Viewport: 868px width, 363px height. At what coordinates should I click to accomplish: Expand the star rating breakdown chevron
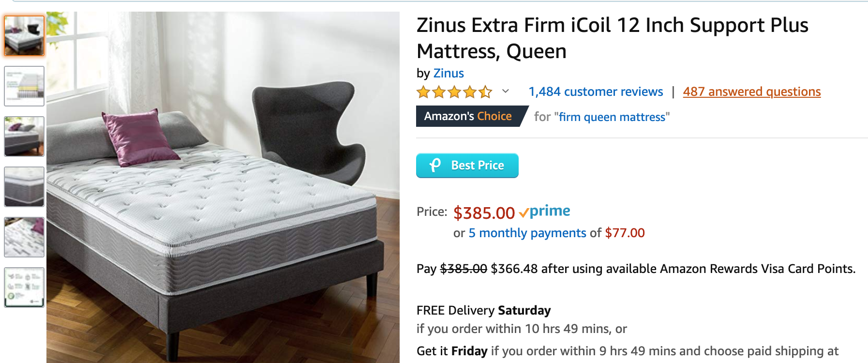tap(506, 91)
